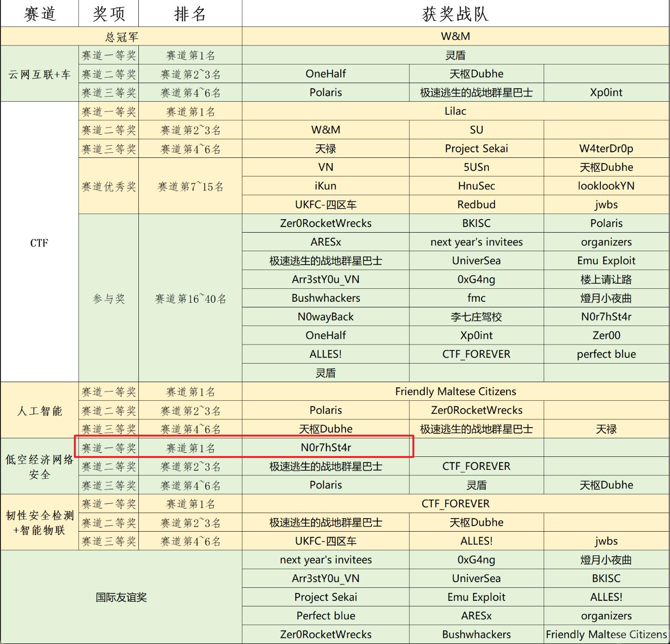Select the Redbud team cell
This screenshot has width=670, height=644.
[x=476, y=205]
